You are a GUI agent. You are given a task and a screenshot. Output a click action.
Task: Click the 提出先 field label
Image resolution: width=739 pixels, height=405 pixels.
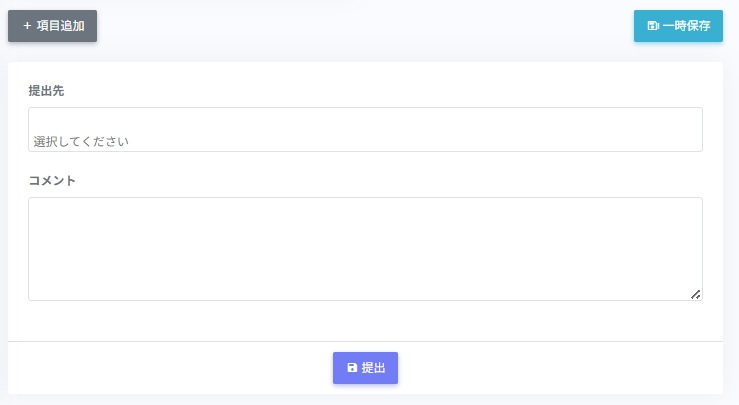point(47,91)
